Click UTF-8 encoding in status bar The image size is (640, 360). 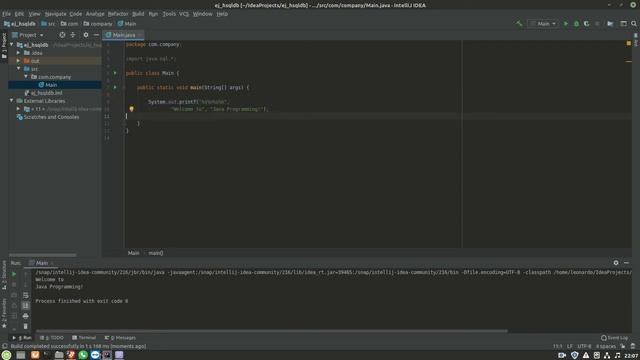click(x=584, y=346)
